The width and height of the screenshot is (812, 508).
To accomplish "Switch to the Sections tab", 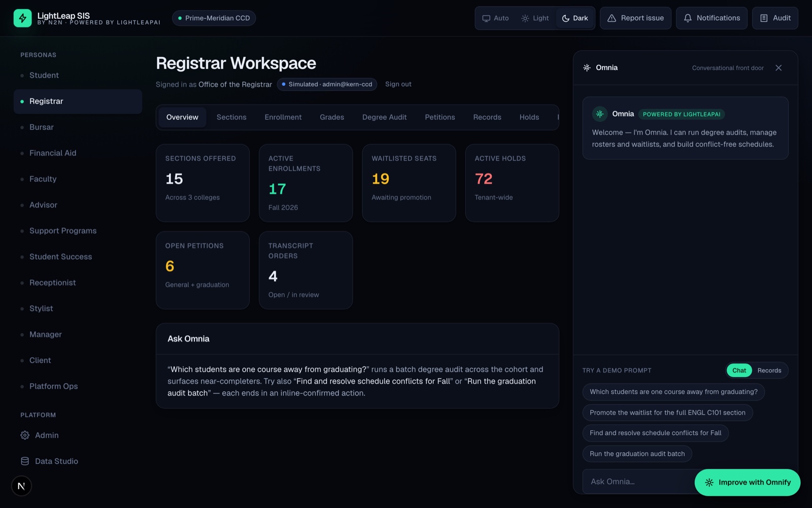I will click(x=231, y=117).
